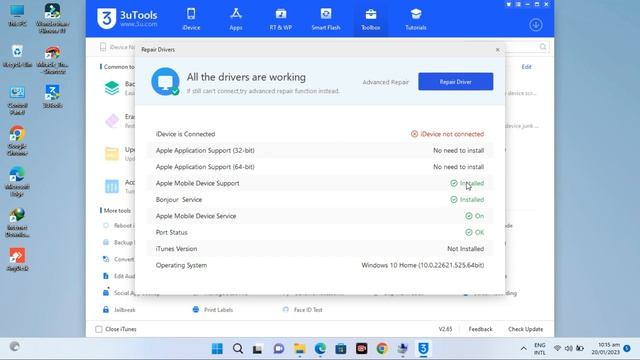Screen dimensions: 640x360
Task: Open taskbar Search
Action: 238,349
